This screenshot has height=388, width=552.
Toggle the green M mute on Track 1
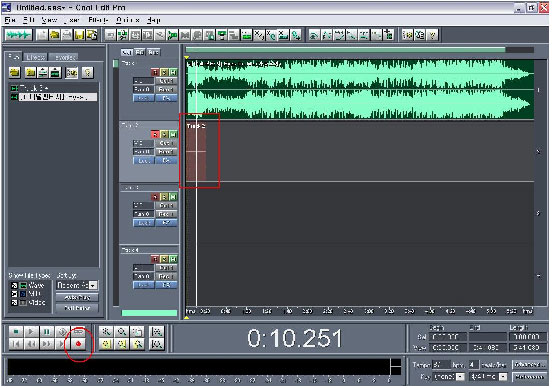(173, 73)
